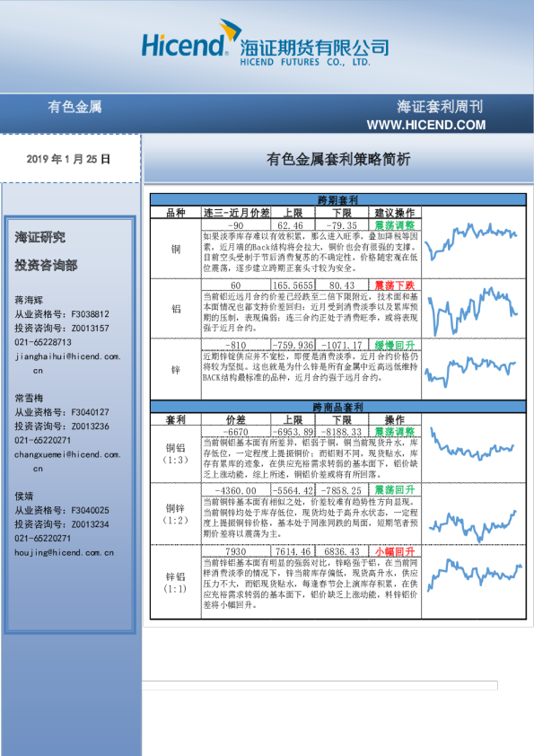Select the 铜铝 (1:3) spread sparkline chart
The height and width of the screenshot is (756, 534).
click(472, 444)
